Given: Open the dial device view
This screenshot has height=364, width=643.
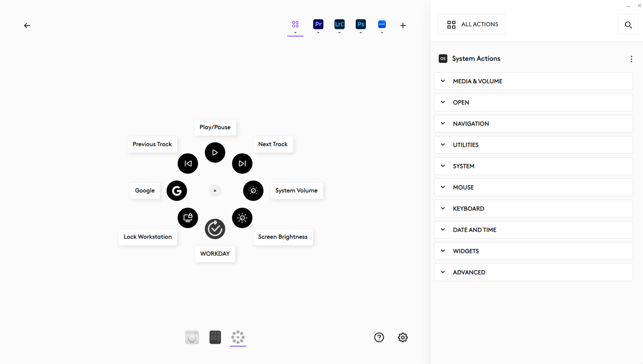Looking at the screenshot, I should pos(192,337).
